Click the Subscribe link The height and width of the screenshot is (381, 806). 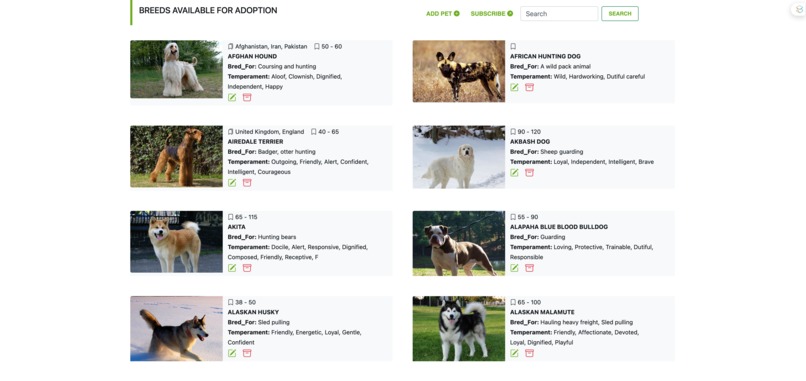point(491,14)
